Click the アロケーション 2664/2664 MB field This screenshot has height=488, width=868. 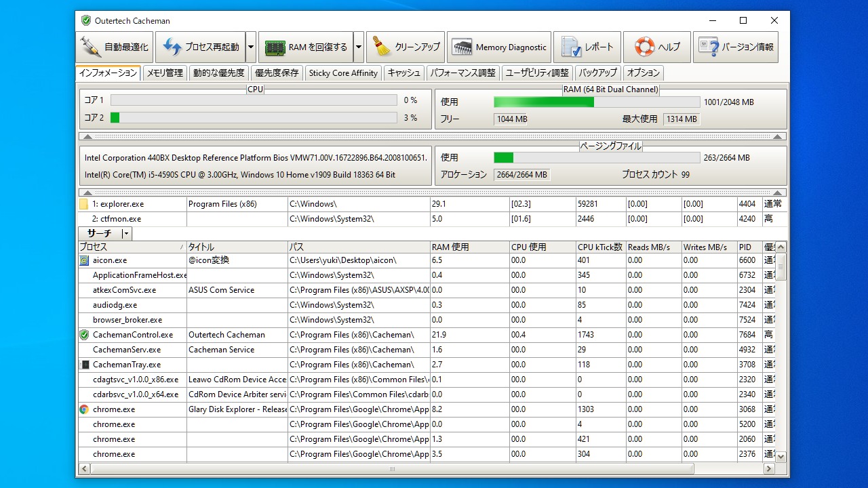[x=521, y=175]
